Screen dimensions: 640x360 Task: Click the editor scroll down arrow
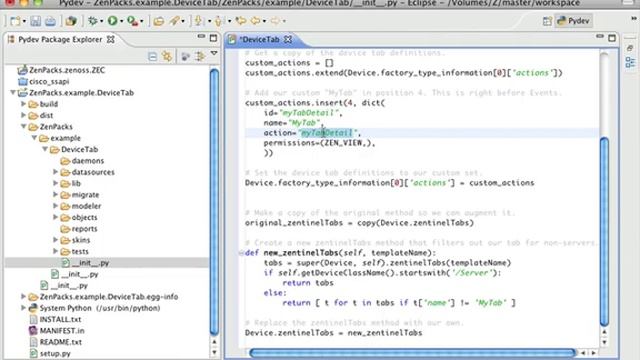click(x=604, y=342)
